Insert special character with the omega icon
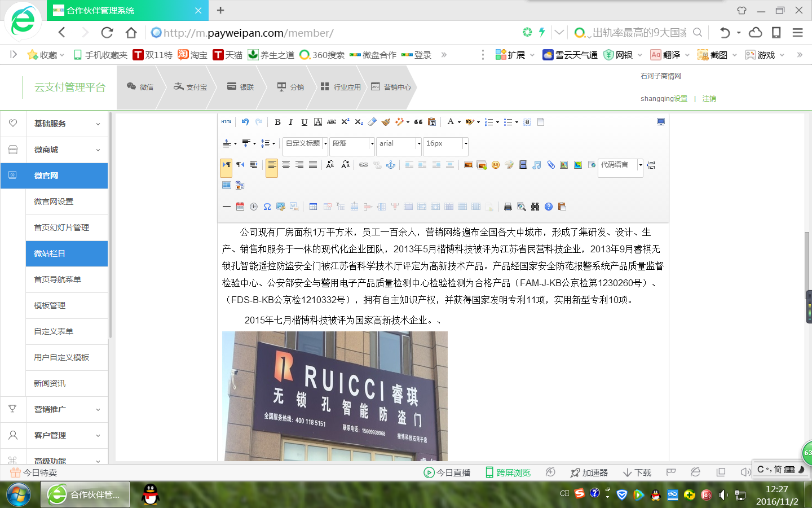The image size is (812, 508). click(267, 207)
